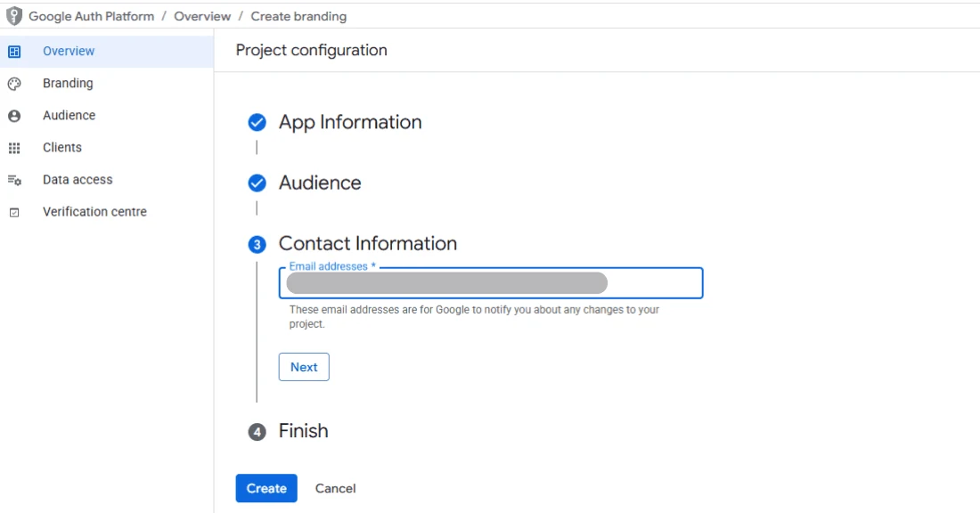Image resolution: width=980 pixels, height=513 pixels.
Task: Click the Project configuration heading
Action: click(311, 50)
